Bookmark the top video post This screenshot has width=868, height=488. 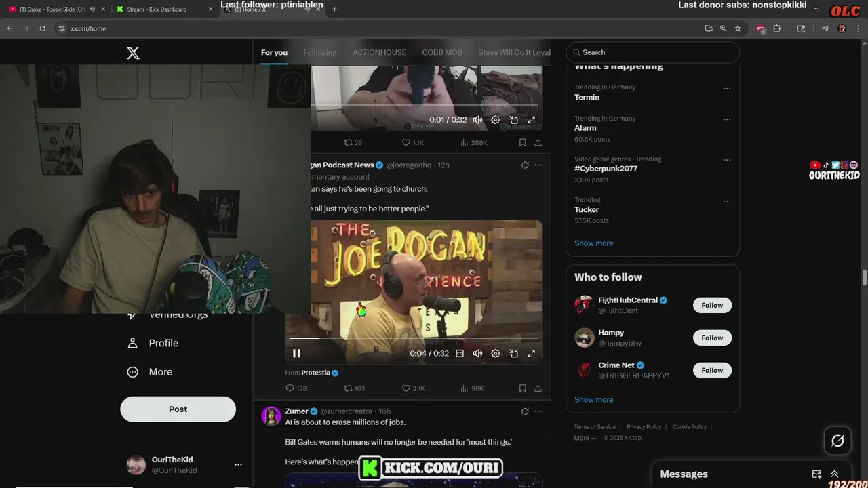coord(522,142)
